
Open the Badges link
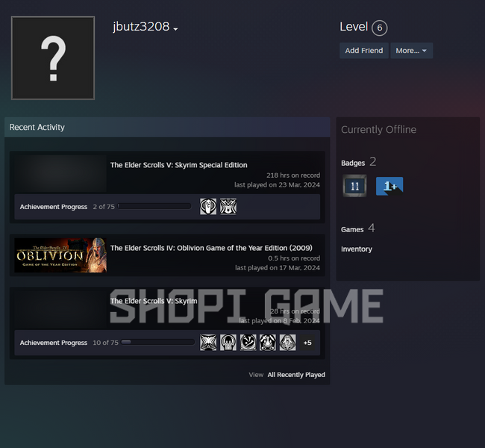pos(353,163)
